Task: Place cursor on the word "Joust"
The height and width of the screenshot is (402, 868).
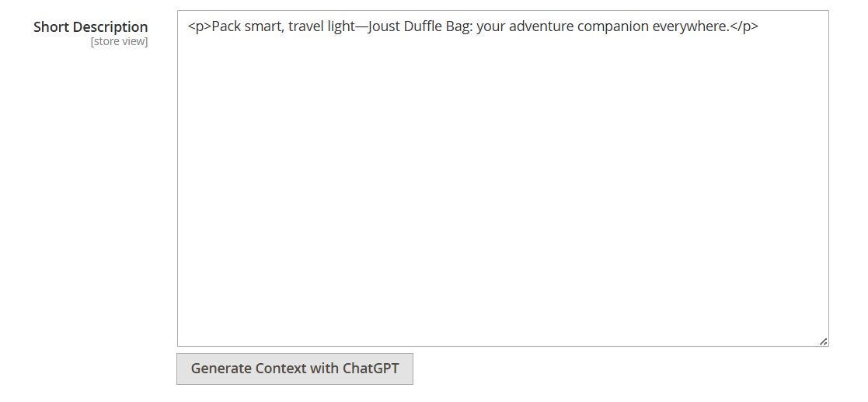Action: click(384, 26)
